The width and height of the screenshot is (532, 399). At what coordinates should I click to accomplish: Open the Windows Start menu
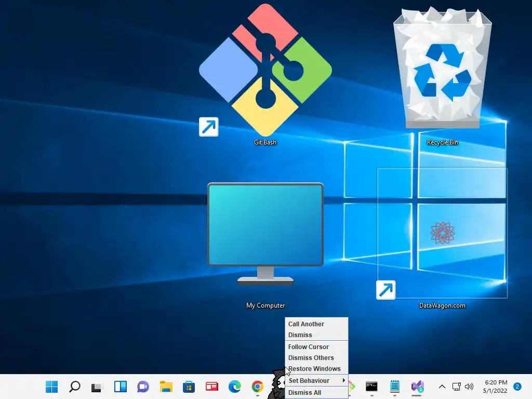(x=51, y=387)
